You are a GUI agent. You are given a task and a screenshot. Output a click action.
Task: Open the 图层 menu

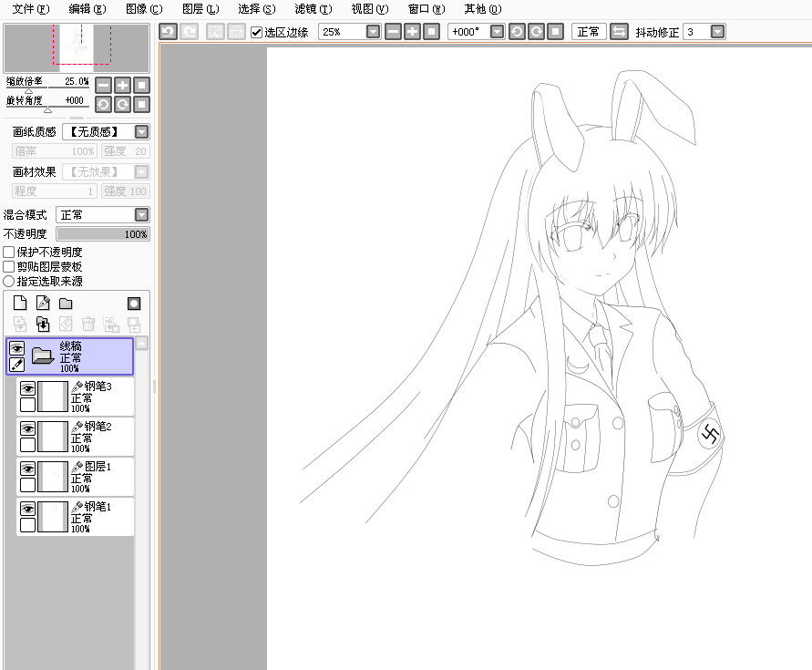200,9
